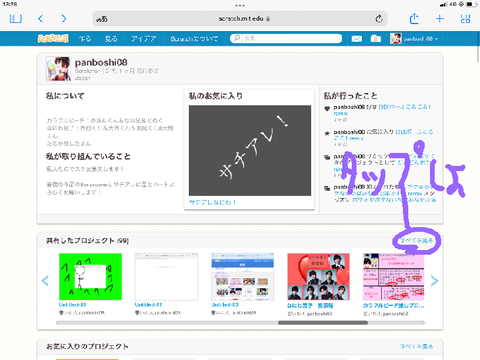Open the カラフルピーチ pink project thumbnail

(x=393, y=277)
